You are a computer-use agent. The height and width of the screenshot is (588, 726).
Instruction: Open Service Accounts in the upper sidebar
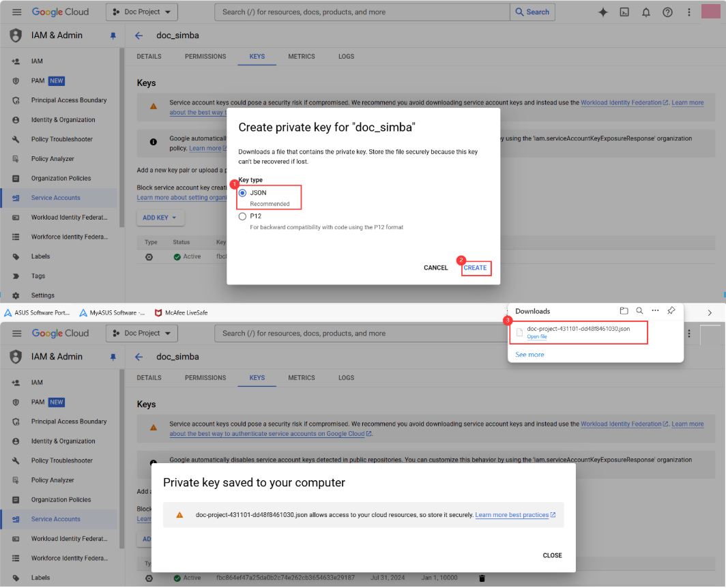click(x=59, y=199)
